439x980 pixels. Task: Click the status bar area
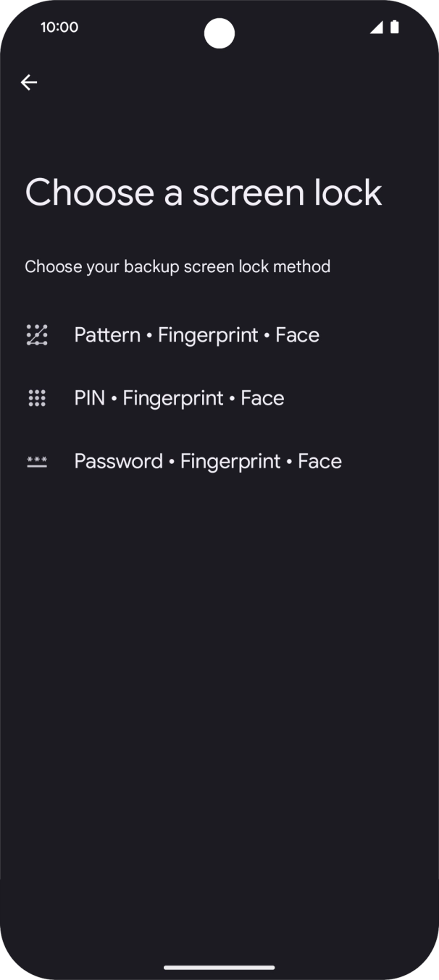[220, 27]
